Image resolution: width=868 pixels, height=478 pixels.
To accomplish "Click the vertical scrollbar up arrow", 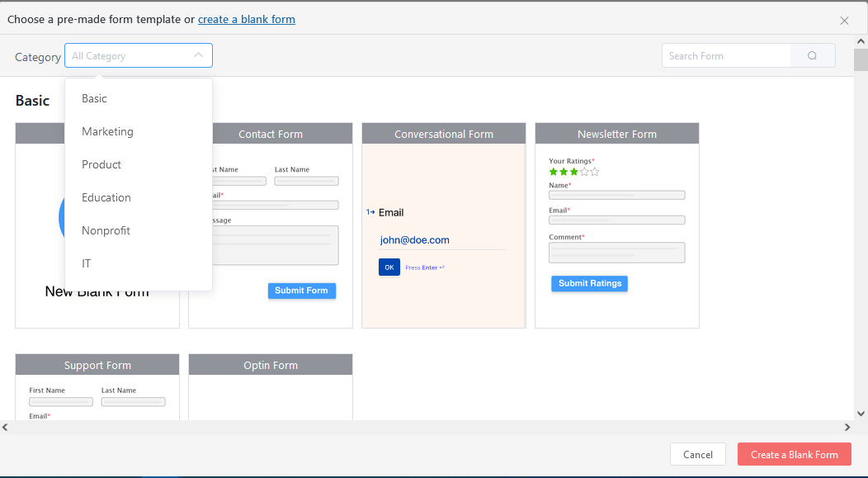I will click(861, 41).
